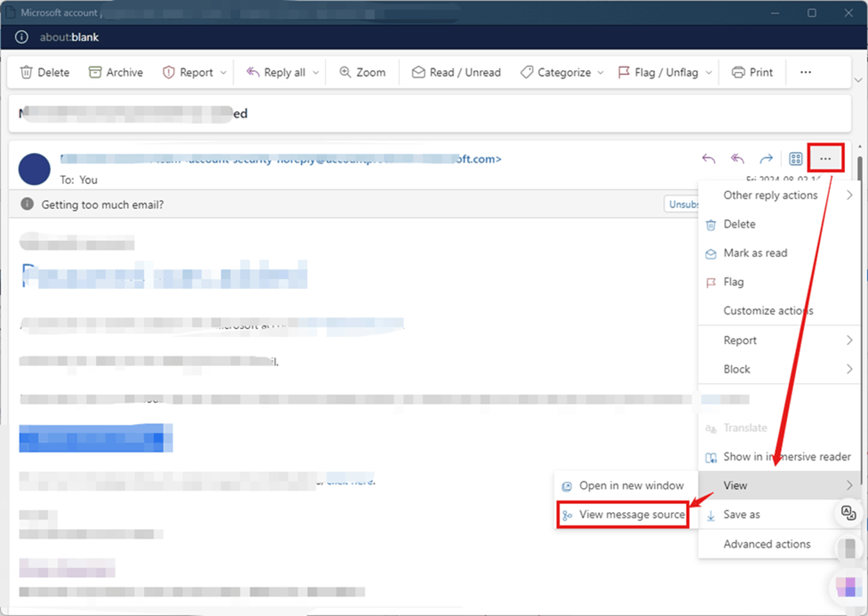Open Other reply actions submenu
The width and height of the screenshot is (868, 616).
[779, 195]
